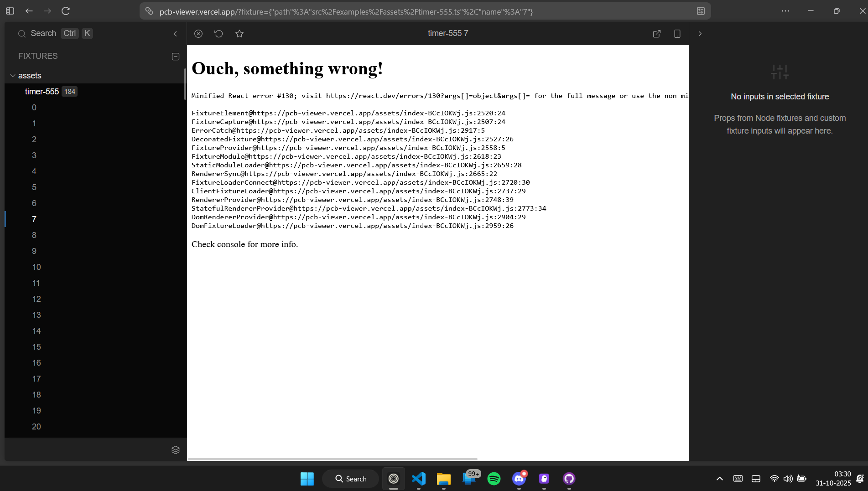
Task: Collapse the right control panel
Action: (x=700, y=34)
